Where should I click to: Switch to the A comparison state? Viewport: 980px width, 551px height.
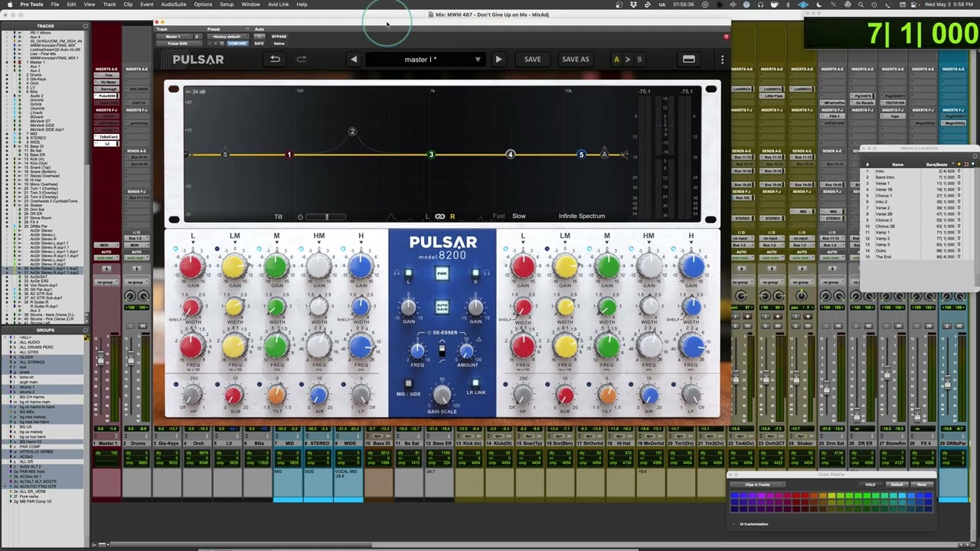click(x=616, y=59)
